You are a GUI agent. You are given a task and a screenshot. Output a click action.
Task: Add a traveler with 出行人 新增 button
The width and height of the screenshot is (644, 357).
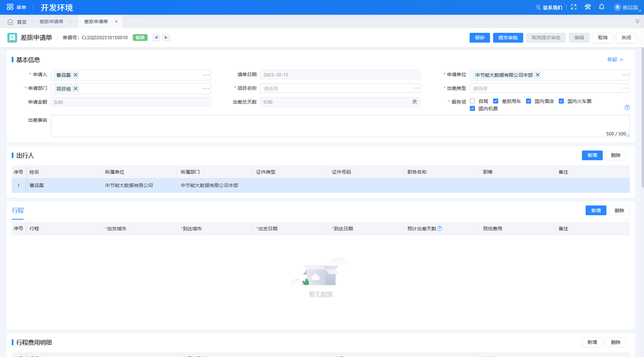point(592,155)
